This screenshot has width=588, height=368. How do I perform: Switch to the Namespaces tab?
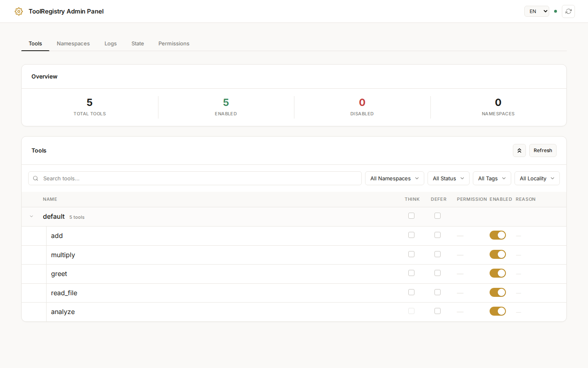[x=73, y=43]
